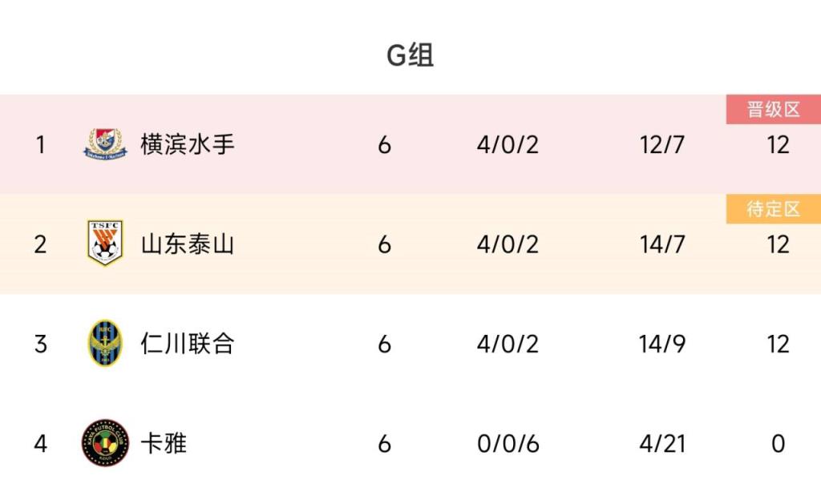Click Shandong's 14/7 goals record
Screen dimensions: 821x504
tap(662, 244)
